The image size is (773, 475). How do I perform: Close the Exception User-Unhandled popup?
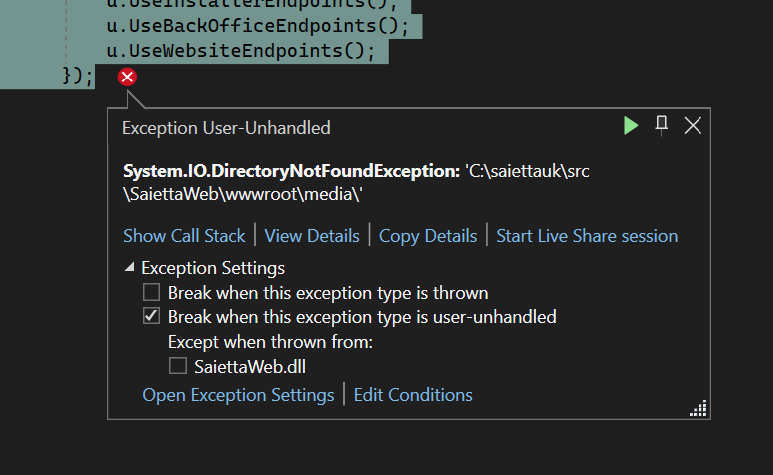(x=692, y=125)
